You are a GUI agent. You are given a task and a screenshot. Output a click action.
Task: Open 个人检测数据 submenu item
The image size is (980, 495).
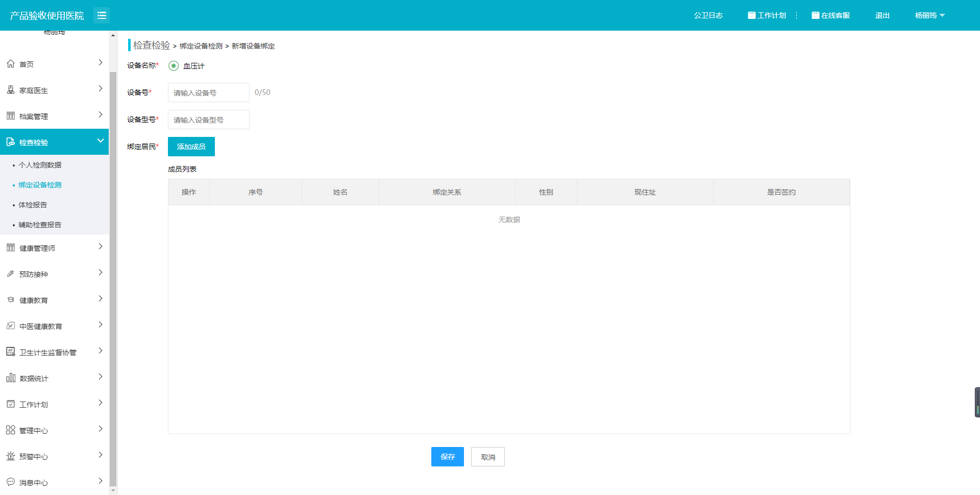tap(40, 165)
